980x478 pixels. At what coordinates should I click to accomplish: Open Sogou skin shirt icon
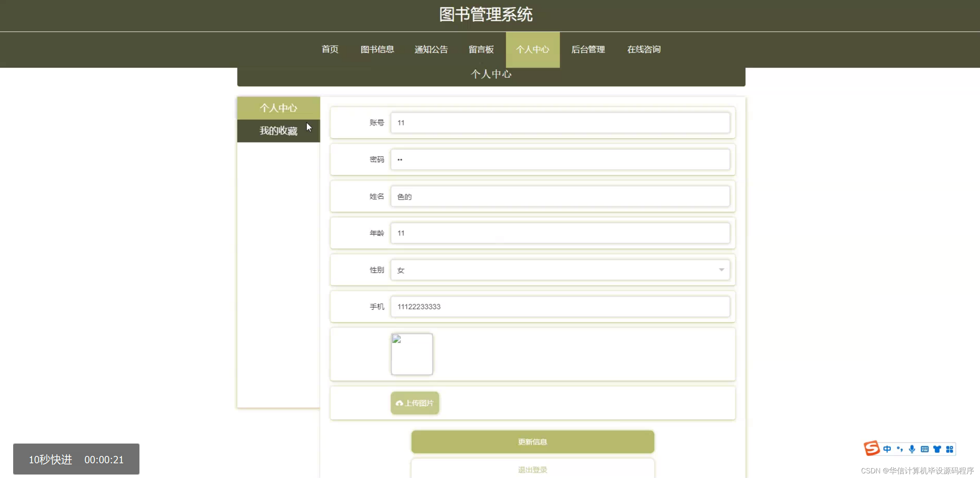coord(937,449)
